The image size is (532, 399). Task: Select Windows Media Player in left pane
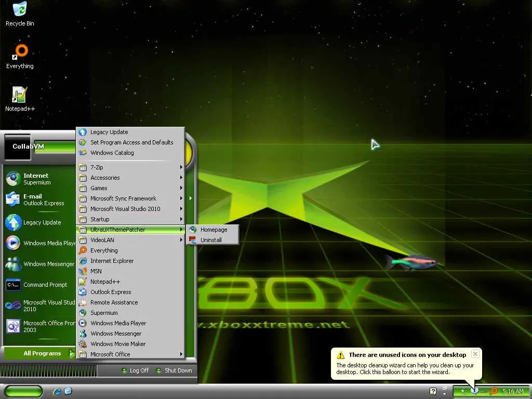(x=39, y=243)
